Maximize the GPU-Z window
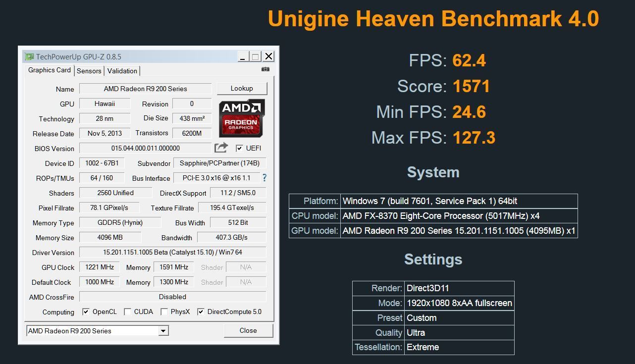Screen dimensions: 635x364 click(x=255, y=57)
